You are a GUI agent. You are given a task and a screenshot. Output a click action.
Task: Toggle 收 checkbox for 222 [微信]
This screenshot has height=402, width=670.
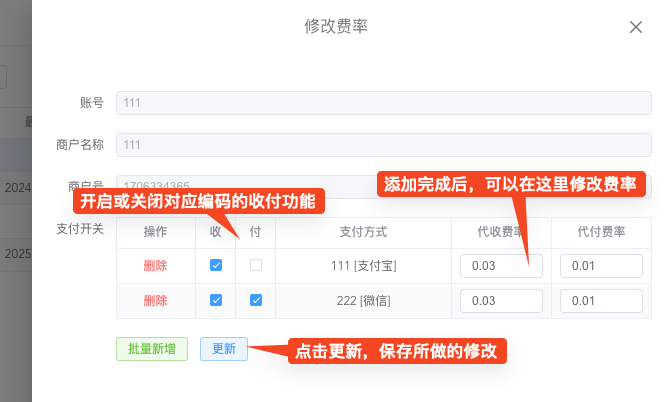point(216,301)
